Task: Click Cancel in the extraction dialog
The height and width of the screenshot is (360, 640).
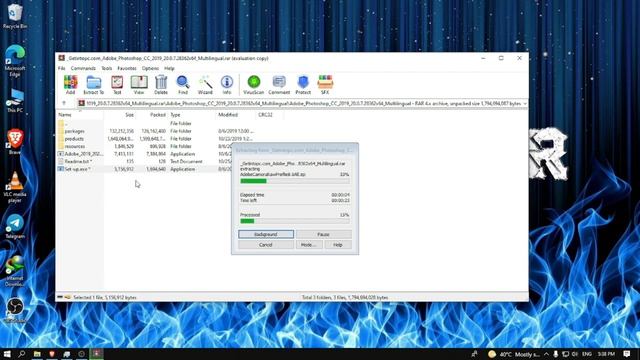Action: click(x=266, y=245)
